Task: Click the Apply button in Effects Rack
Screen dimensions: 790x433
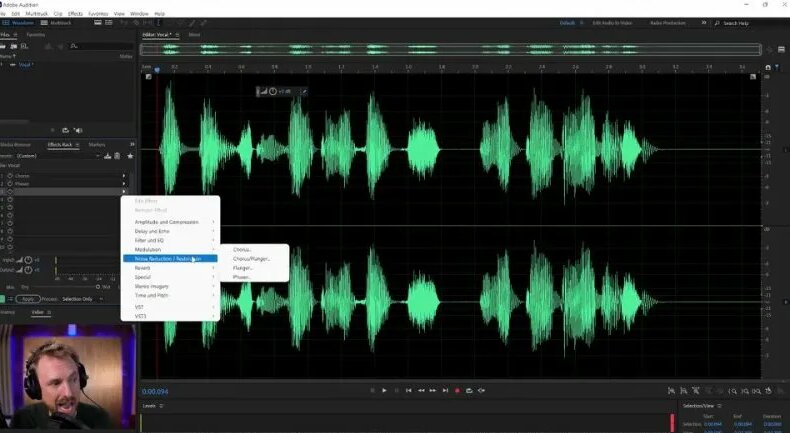Action: pos(28,299)
